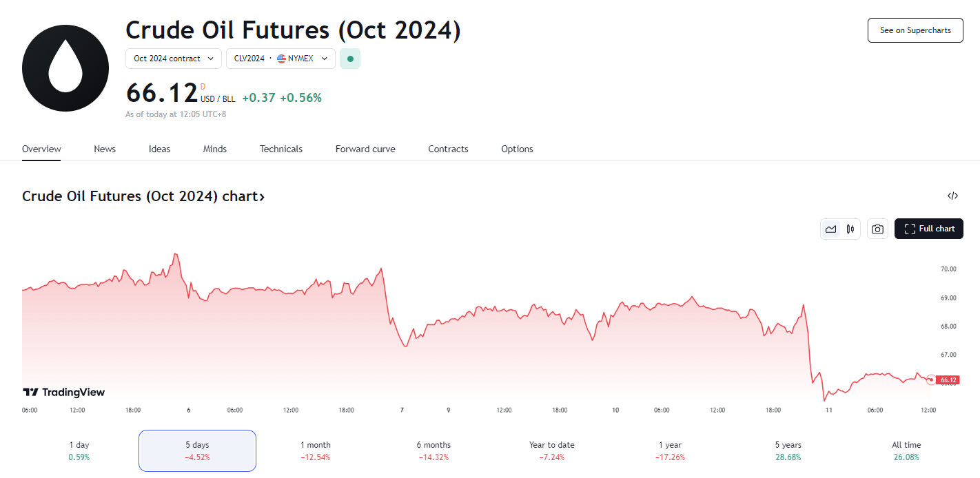Open the embed code icon
Image resolution: width=980 pixels, height=478 pixels.
click(x=952, y=196)
